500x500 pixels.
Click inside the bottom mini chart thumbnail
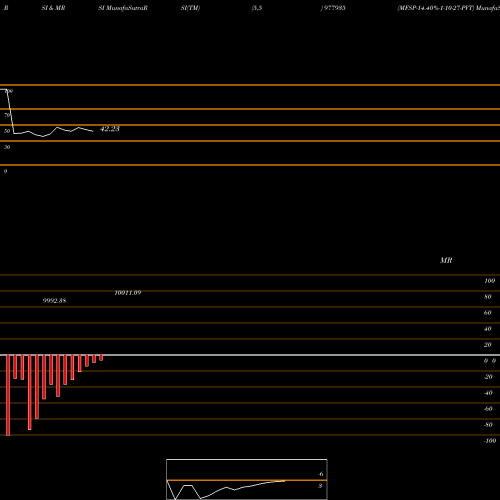pos(247,479)
